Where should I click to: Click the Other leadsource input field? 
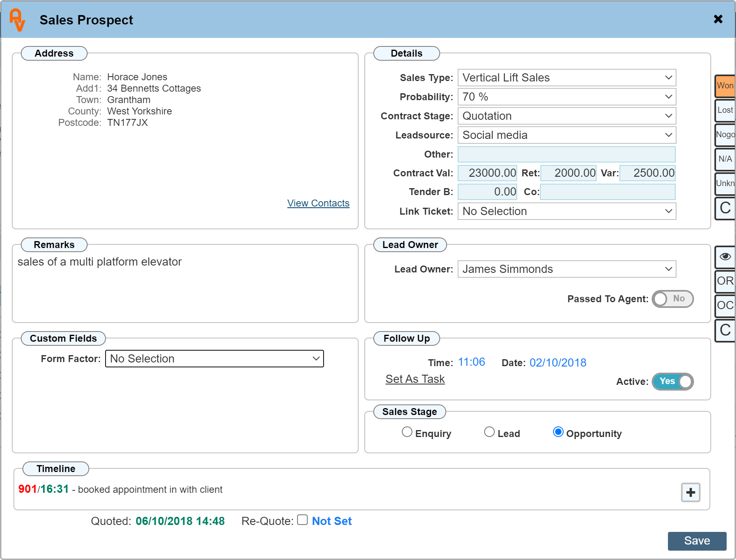566,154
